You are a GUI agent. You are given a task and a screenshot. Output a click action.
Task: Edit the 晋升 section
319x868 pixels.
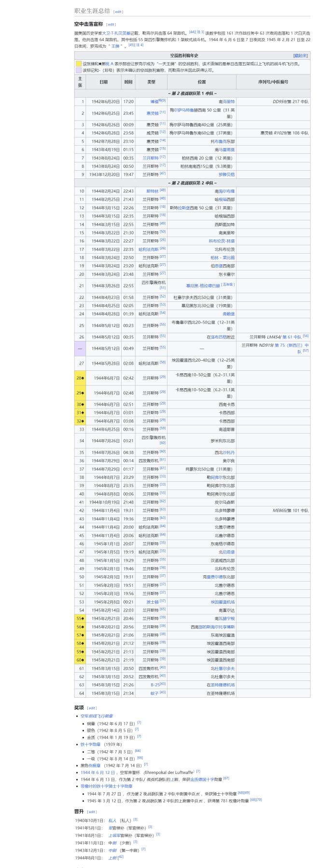point(92,812)
